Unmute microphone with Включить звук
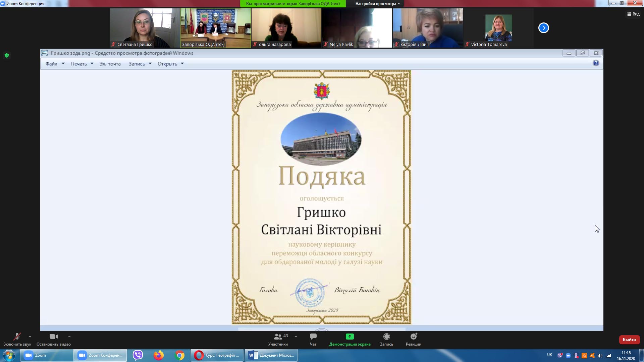This screenshot has width=644, height=362. click(x=17, y=337)
